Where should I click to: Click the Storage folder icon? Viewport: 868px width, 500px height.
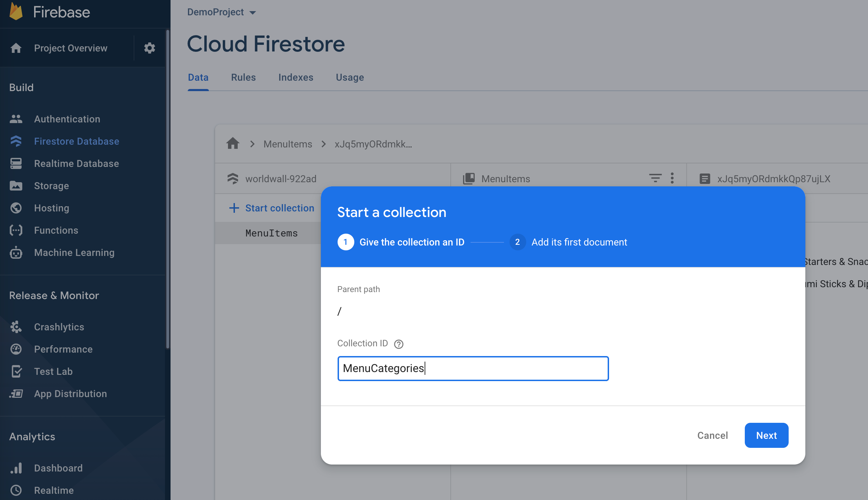coord(16,186)
